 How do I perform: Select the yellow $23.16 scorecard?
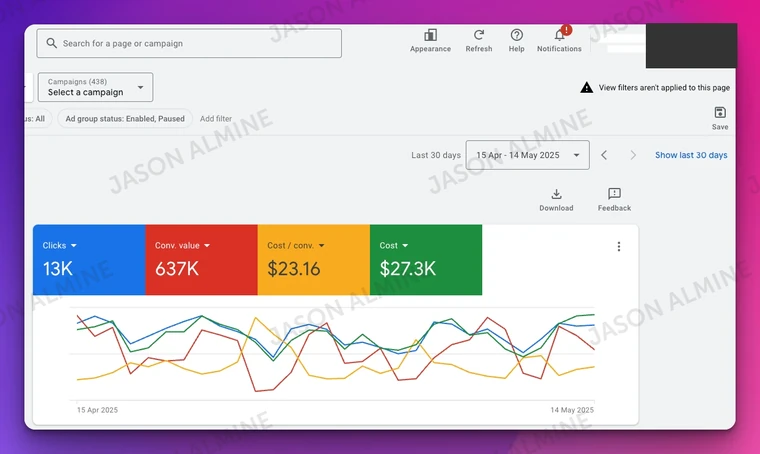[x=314, y=260]
